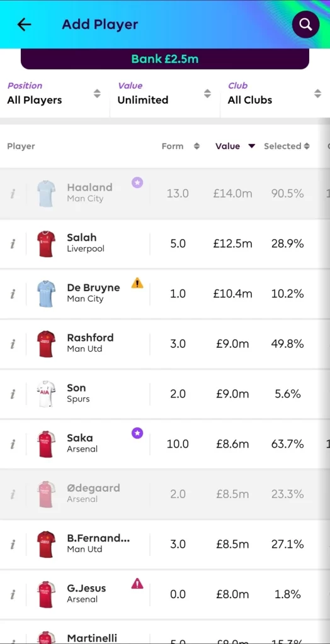
Task: Open info icon for Rashford
Action: (13, 344)
